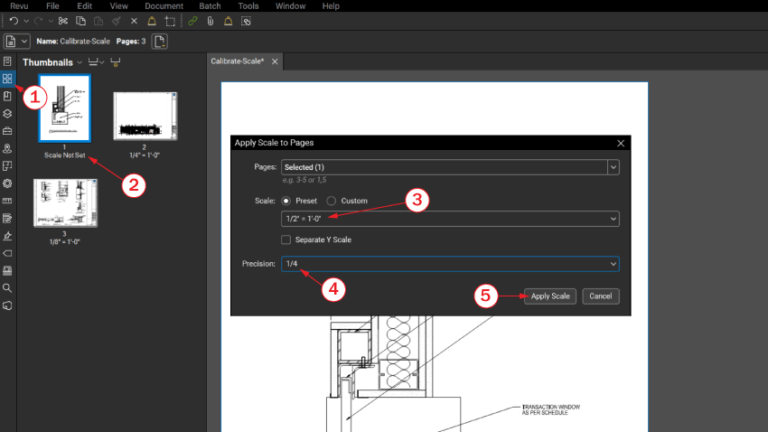Select page 3 thumbnail with 1/8" scale
The image size is (768, 432).
(57, 204)
